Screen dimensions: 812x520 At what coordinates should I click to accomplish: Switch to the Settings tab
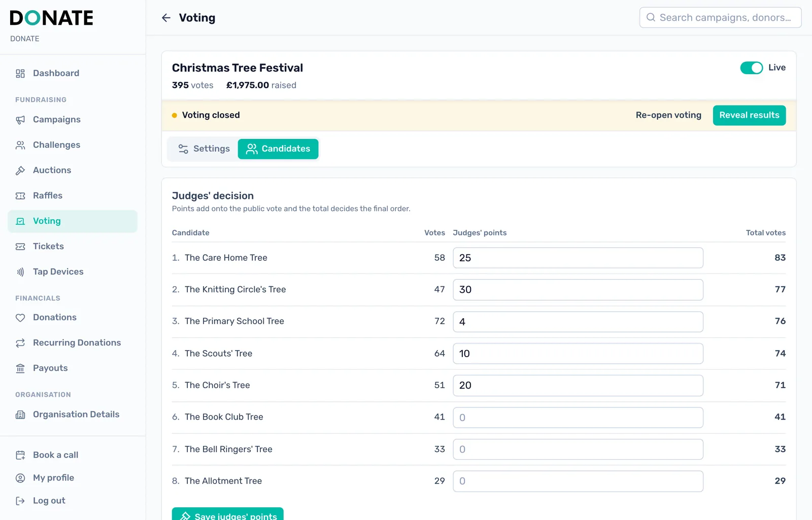click(204, 149)
